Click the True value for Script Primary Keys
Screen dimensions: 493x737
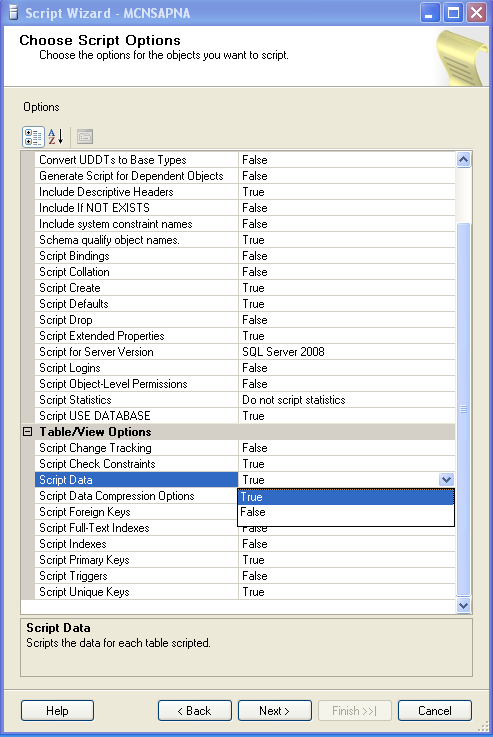253,560
